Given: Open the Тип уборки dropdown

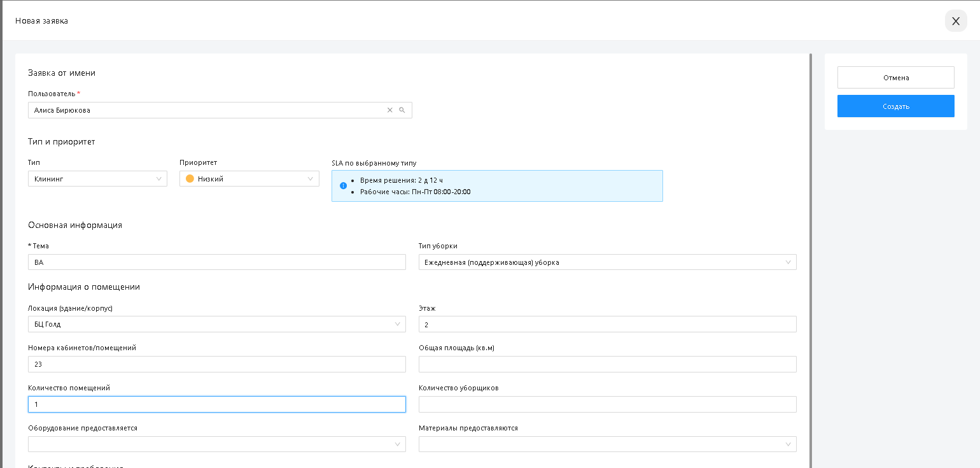Looking at the screenshot, I should [607, 262].
